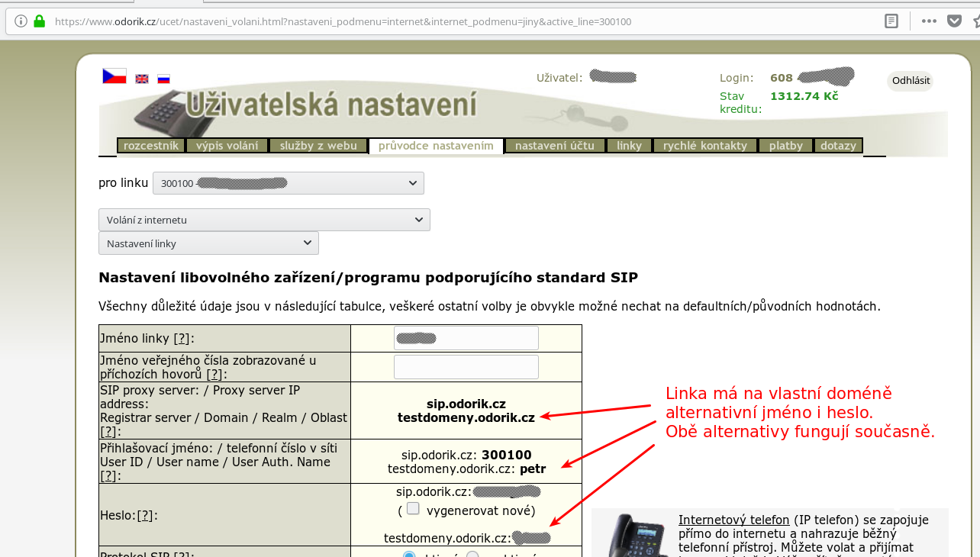This screenshot has width=980, height=557.
Task: Open the 'nastavení účtu' tab
Action: coord(555,146)
